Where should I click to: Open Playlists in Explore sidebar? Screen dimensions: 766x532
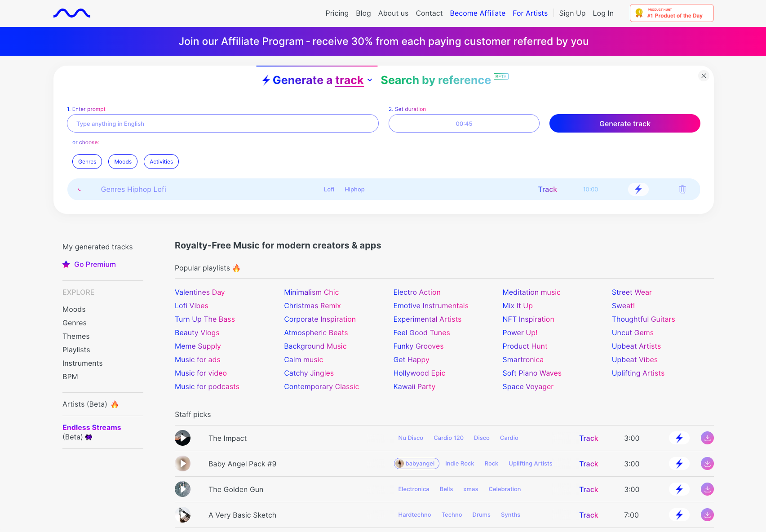(76, 350)
